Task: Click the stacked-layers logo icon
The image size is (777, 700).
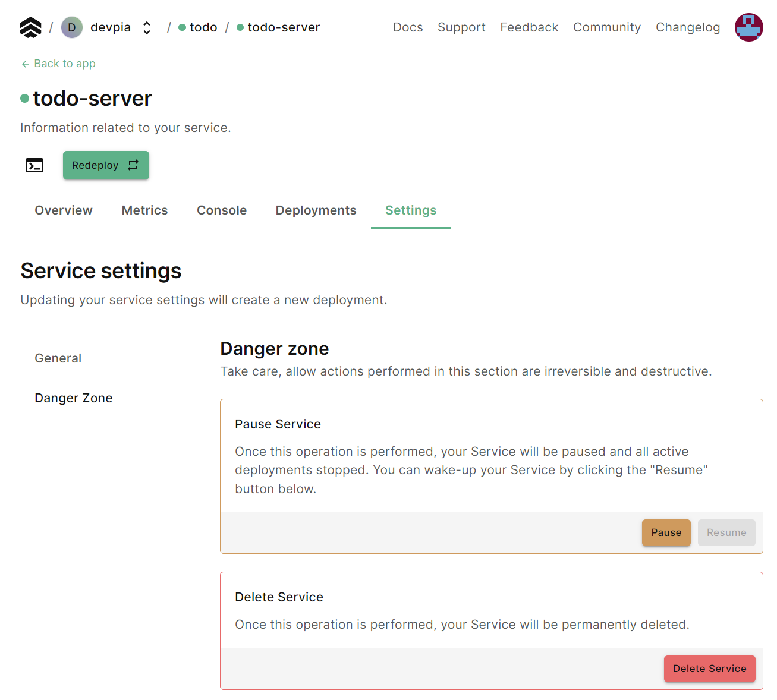Action: coord(30,27)
